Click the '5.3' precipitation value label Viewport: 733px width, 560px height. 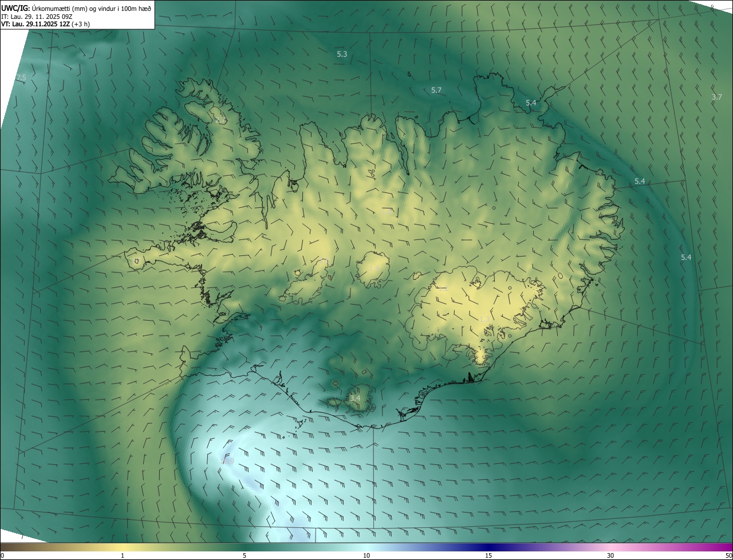(x=342, y=54)
